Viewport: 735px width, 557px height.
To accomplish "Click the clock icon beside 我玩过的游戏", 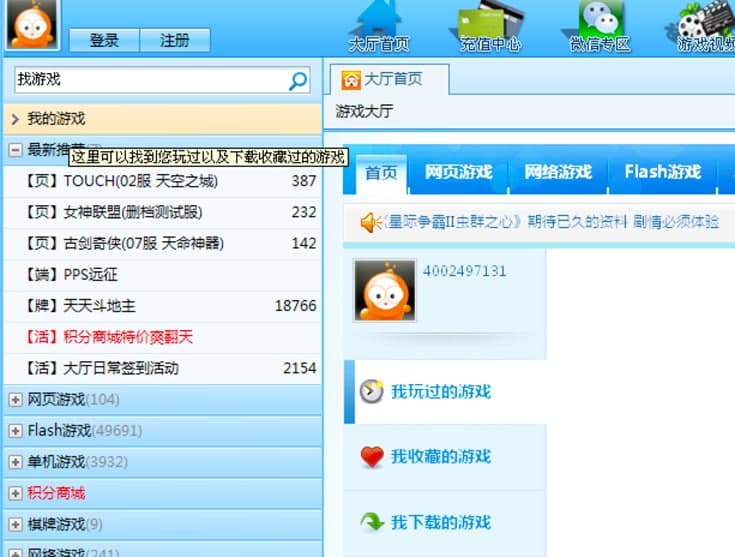I will tap(371, 391).
